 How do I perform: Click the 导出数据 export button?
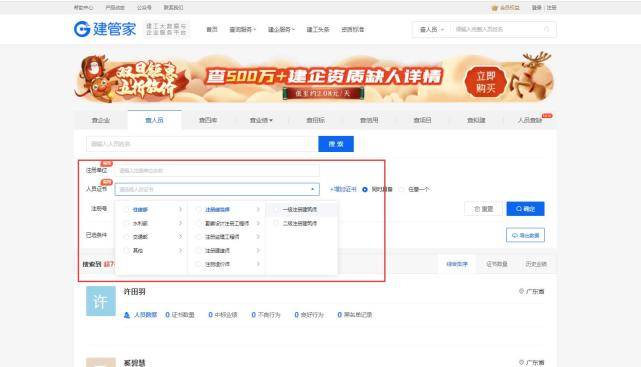(x=525, y=235)
